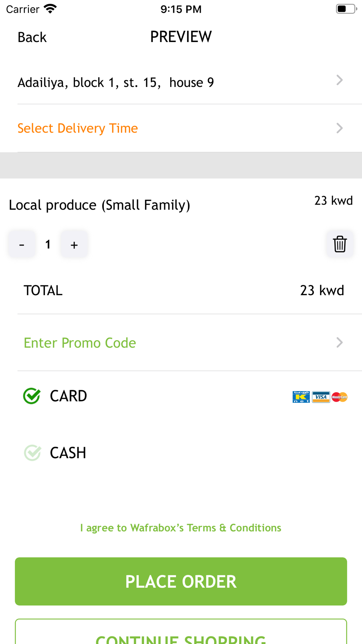362x644 pixels.
Task: Open Enter Promo Code chevron
Action: [x=340, y=342]
